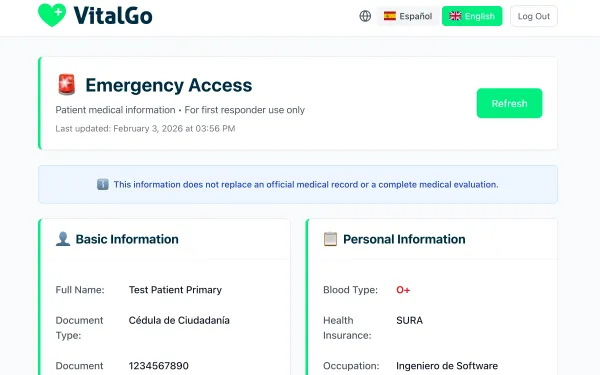Click the blue info icon in the disclaimer

[x=103, y=184]
